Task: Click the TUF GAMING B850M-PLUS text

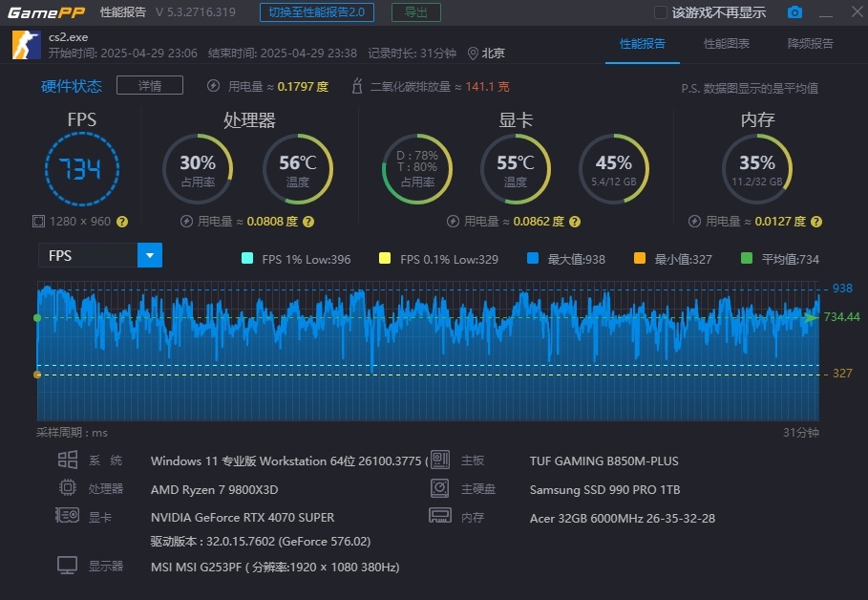Action: 603,461
